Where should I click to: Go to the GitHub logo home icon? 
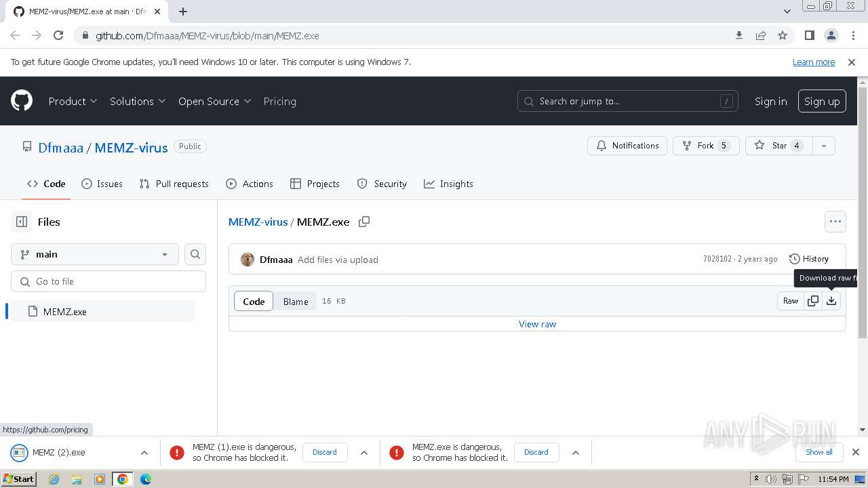point(22,101)
